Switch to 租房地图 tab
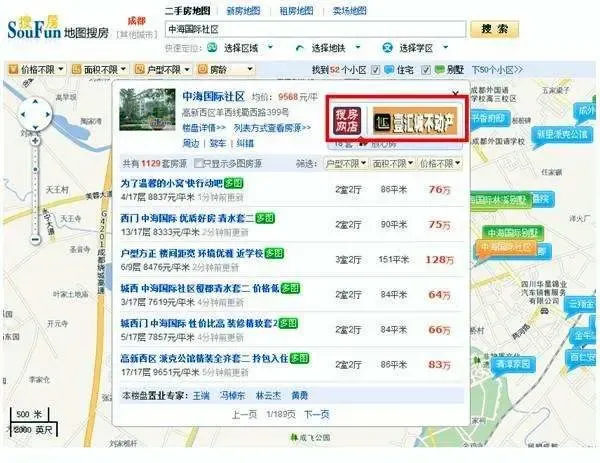 (x=296, y=11)
